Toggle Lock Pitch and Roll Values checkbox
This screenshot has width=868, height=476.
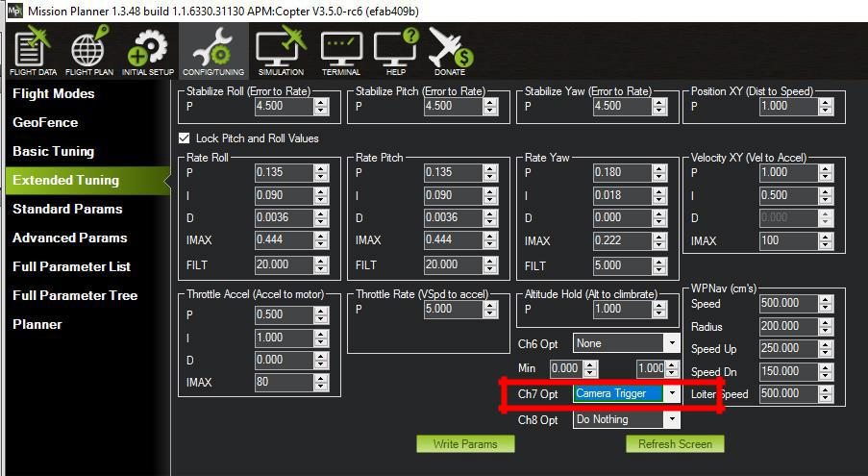pos(186,138)
